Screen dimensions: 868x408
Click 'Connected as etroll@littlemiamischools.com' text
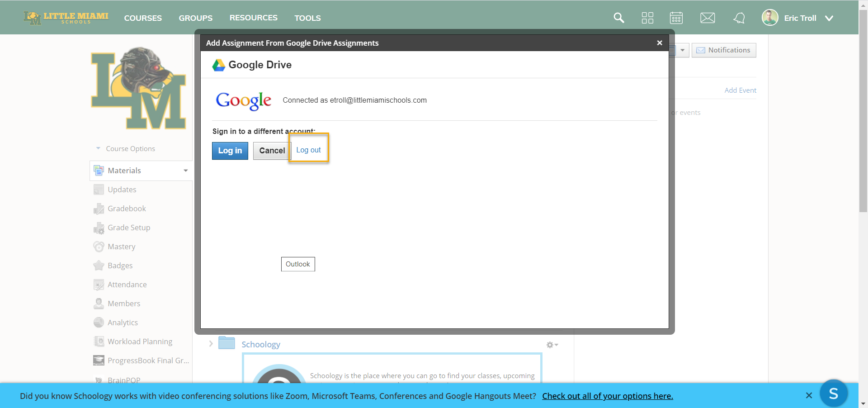(355, 100)
